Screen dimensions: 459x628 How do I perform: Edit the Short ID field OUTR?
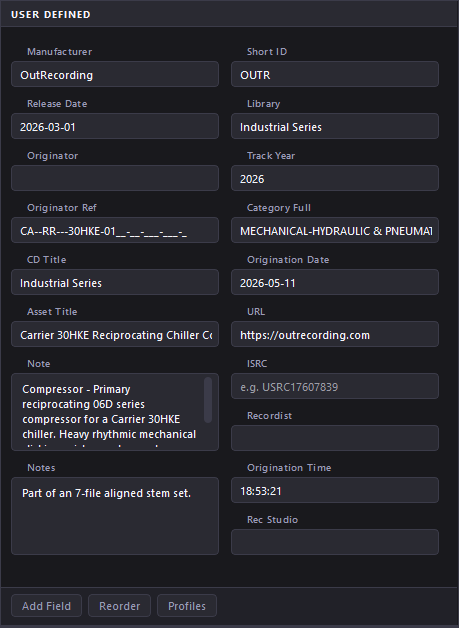[335, 74]
